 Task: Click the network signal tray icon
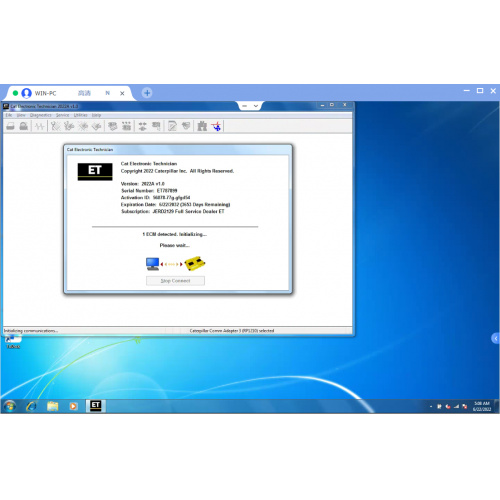(457, 406)
